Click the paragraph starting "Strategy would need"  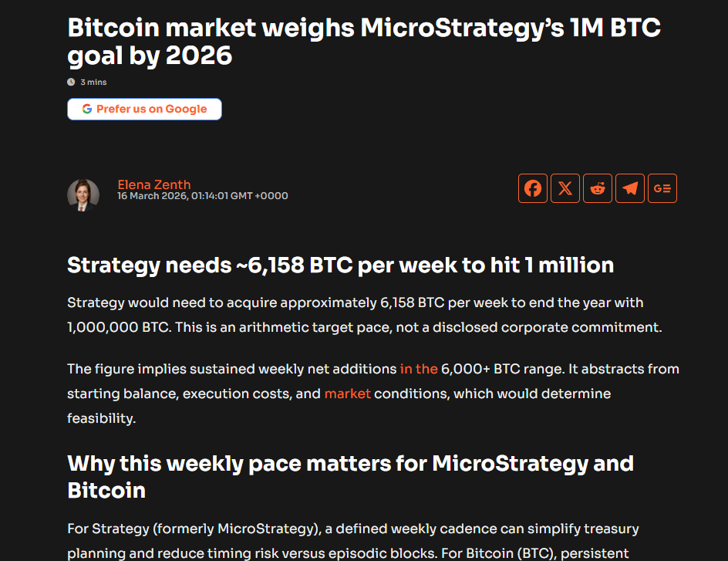[364, 314]
